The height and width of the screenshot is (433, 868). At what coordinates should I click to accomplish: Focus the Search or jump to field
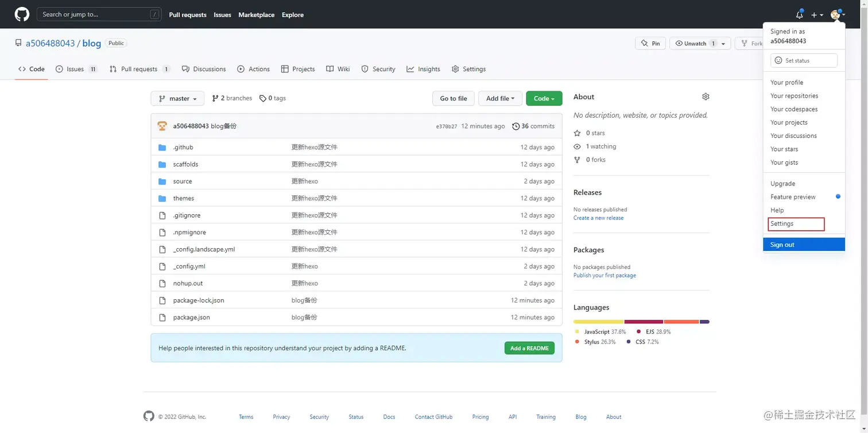[x=99, y=15]
